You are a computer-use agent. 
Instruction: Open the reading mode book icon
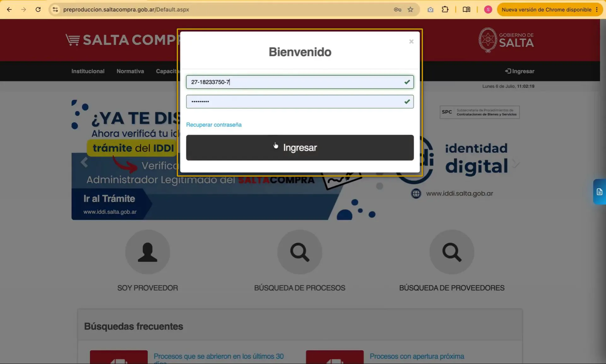tap(466, 9)
